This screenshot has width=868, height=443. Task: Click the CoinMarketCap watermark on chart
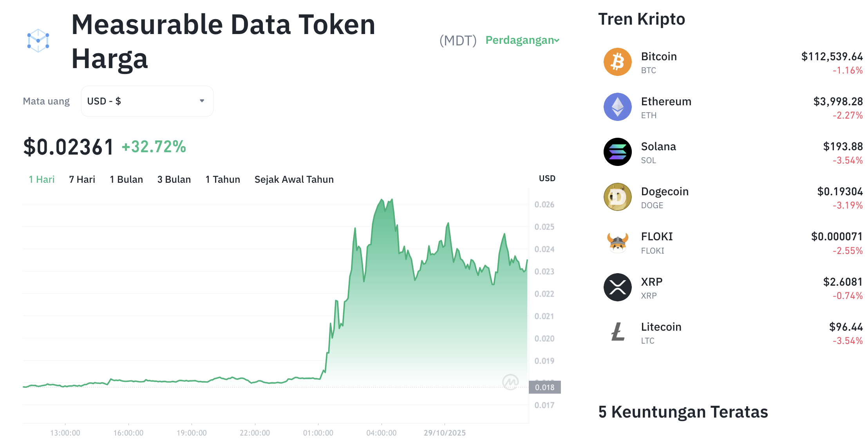pyautogui.click(x=510, y=382)
